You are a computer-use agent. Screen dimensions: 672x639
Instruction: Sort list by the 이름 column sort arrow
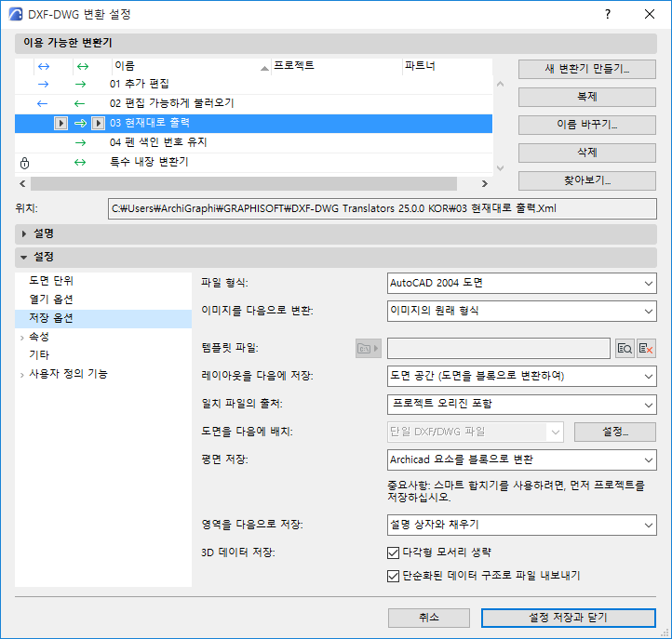pos(265,68)
